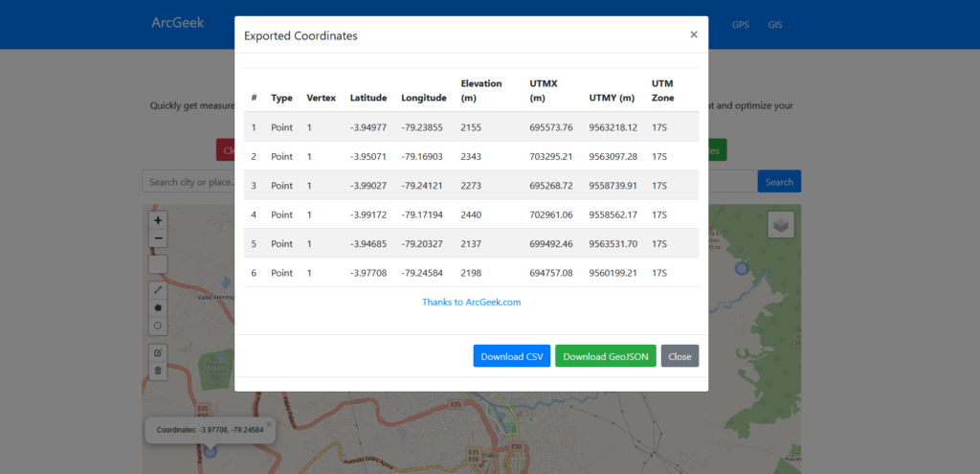Viewport: 980px width, 474px height.
Task: Zoom out on the map
Action: 158,238
